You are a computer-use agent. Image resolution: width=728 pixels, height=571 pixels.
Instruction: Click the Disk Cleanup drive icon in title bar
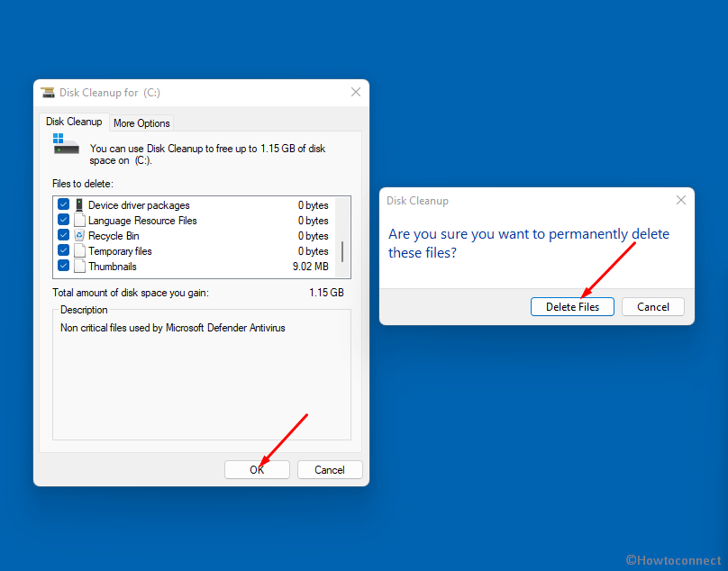click(48, 93)
